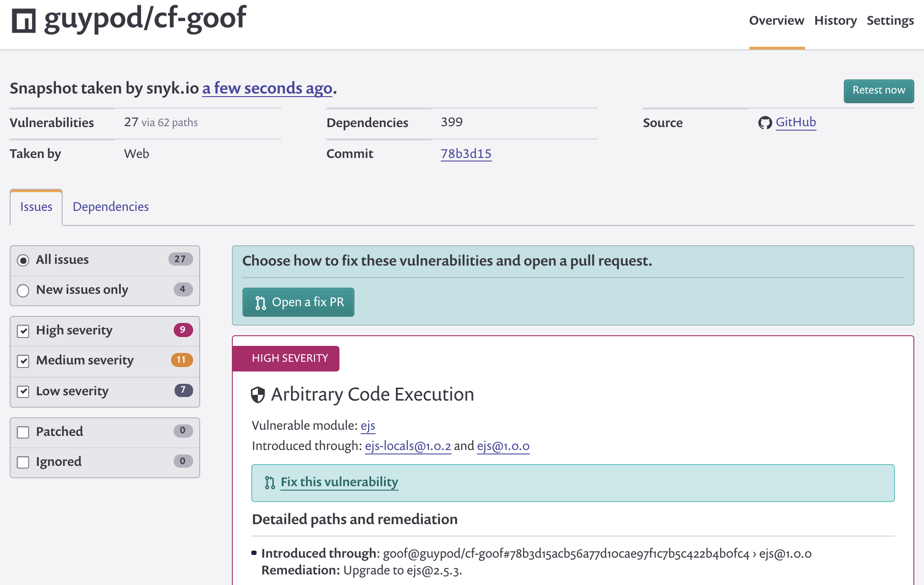Uncheck the High severity checkbox
924x585 pixels.
pyautogui.click(x=23, y=331)
